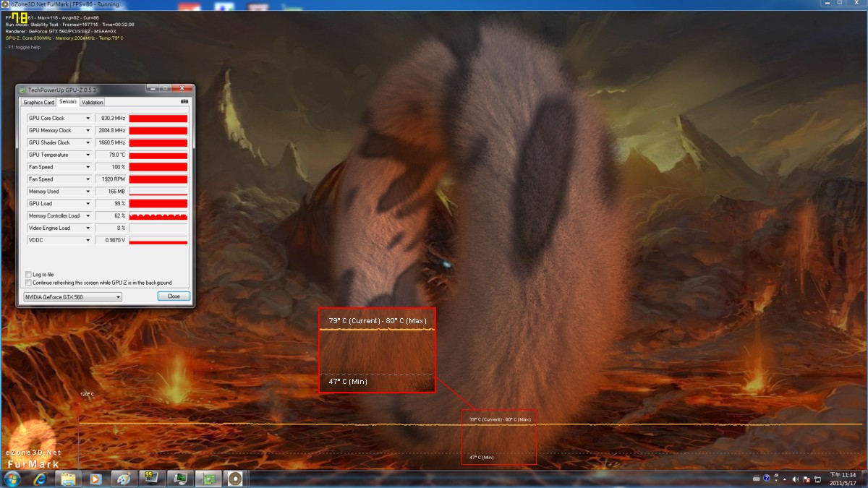The image size is (868, 488).
Task: Expand the GPU Shader Clock sensor dropdown
Action: [88, 143]
